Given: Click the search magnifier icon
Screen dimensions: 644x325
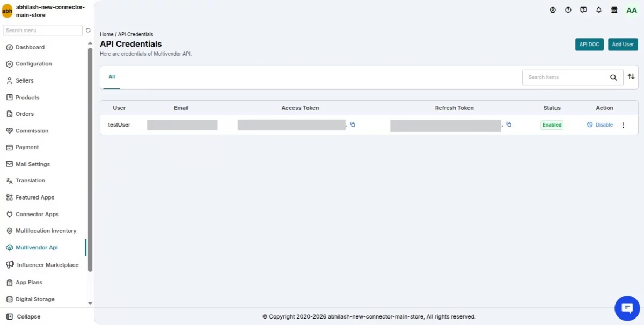Looking at the screenshot, I should [613, 77].
